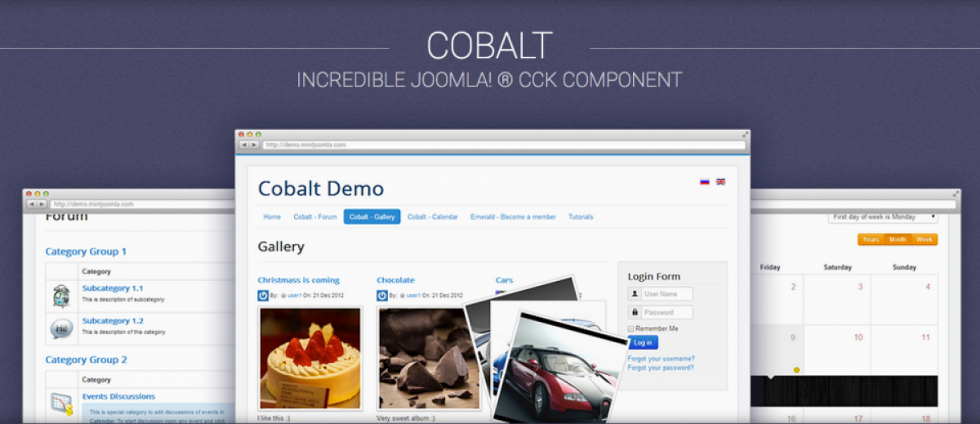Image resolution: width=980 pixels, height=424 pixels.
Task: Open Subcategory 1.1 link
Action: point(113,288)
